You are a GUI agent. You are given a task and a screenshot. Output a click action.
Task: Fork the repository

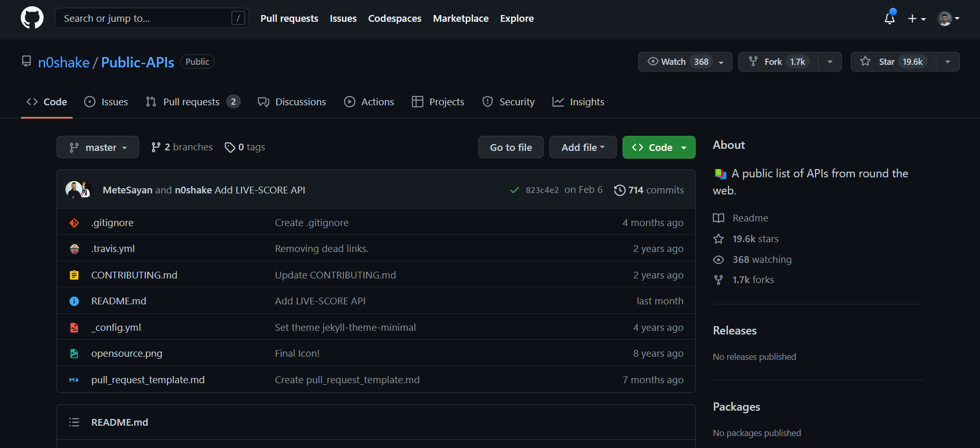(x=778, y=62)
